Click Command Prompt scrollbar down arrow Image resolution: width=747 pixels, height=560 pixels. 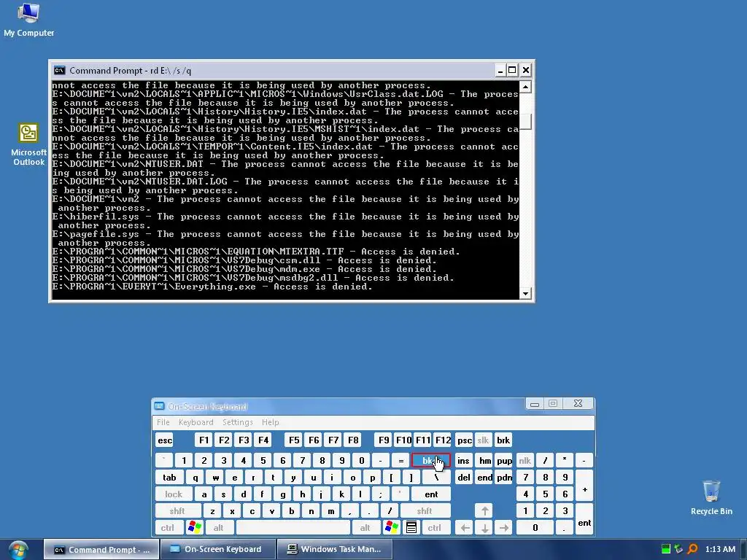tap(525, 293)
